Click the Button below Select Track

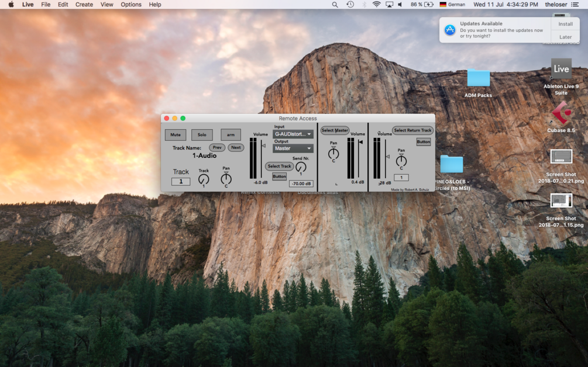(280, 176)
